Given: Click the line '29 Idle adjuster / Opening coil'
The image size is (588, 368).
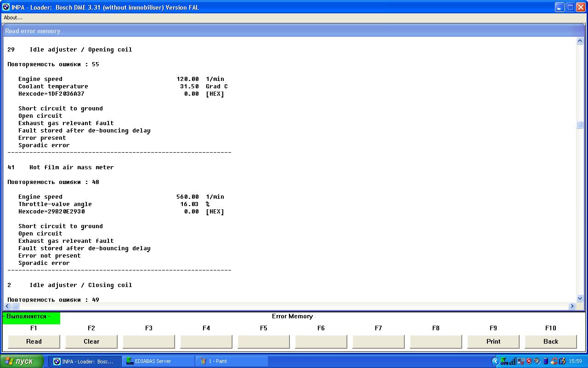Looking at the screenshot, I should [70, 50].
